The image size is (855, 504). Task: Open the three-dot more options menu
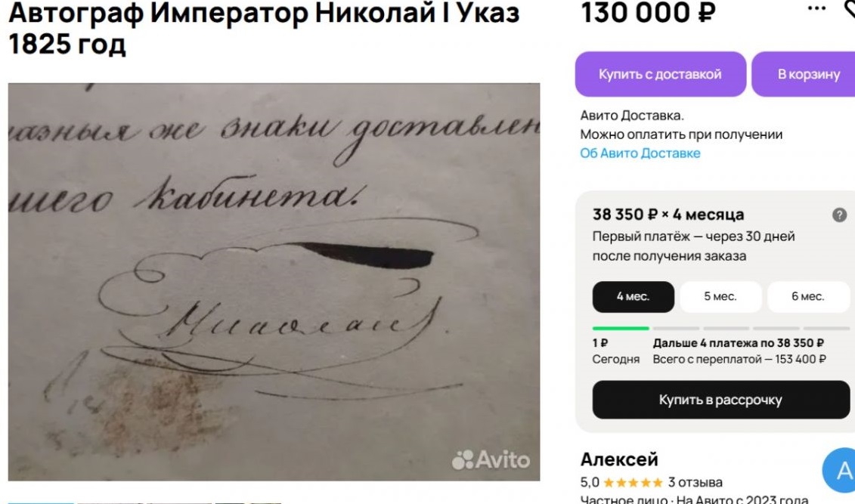click(x=816, y=8)
